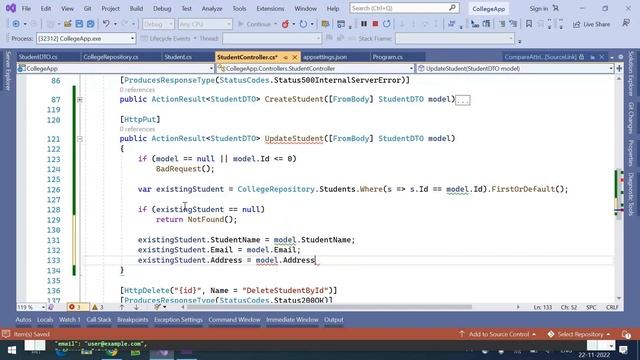Close the StudentController.cs tab
Screen dimensions: 640x360
click(x=295, y=57)
